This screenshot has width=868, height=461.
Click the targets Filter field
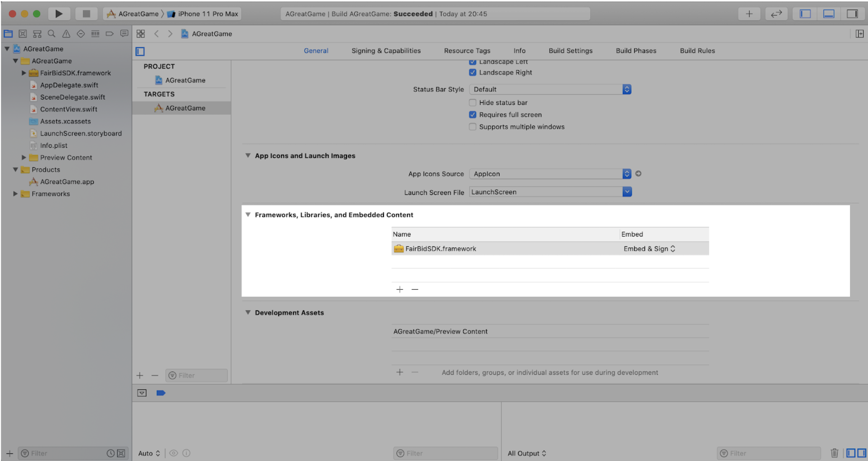(x=196, y=375)
